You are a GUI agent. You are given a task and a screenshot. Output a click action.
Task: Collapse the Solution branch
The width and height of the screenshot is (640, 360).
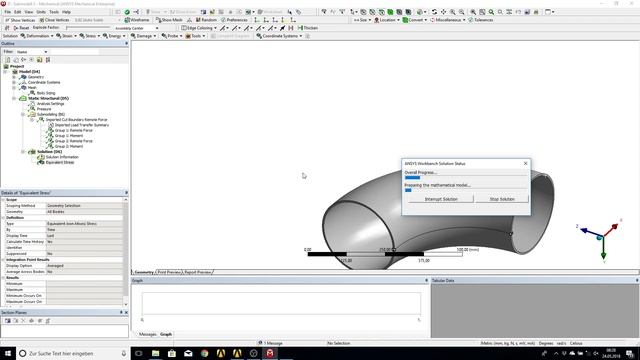point(23,151)
